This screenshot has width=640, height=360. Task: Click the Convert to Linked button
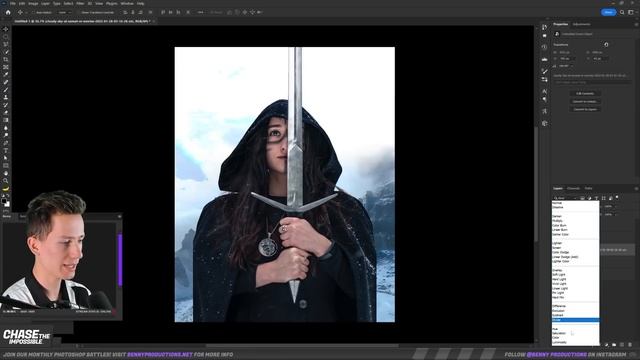585,101
